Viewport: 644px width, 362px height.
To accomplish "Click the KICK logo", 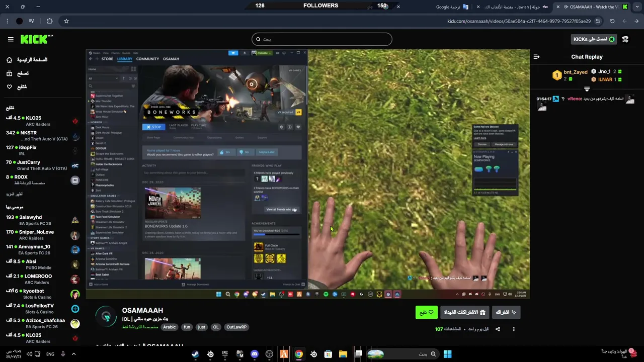I will point(37,39).
